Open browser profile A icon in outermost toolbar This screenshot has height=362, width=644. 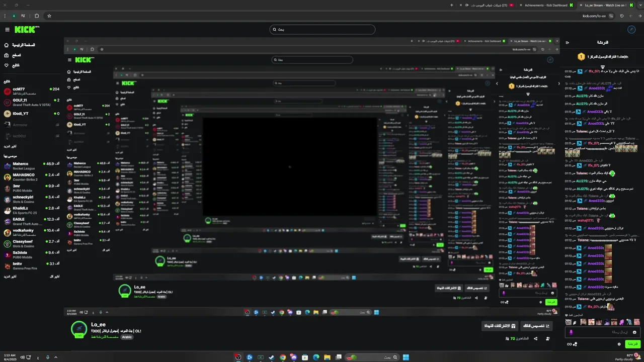[x=14, y=16]
